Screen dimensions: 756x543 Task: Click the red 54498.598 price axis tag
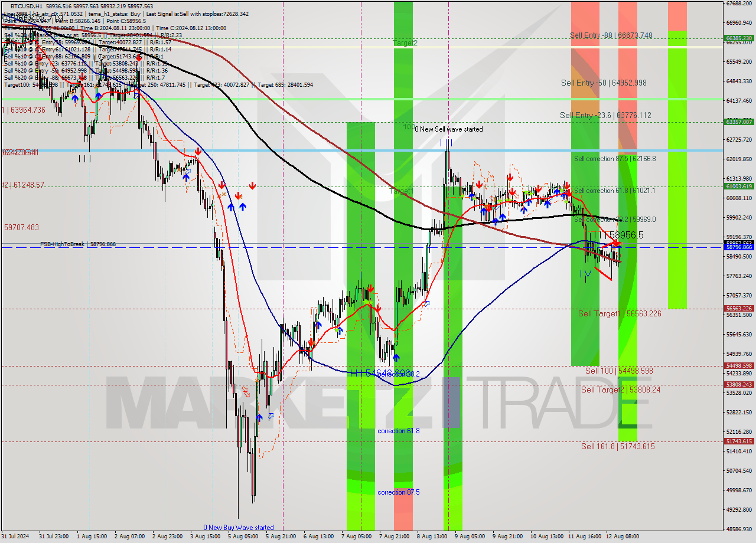coord(739,365)
